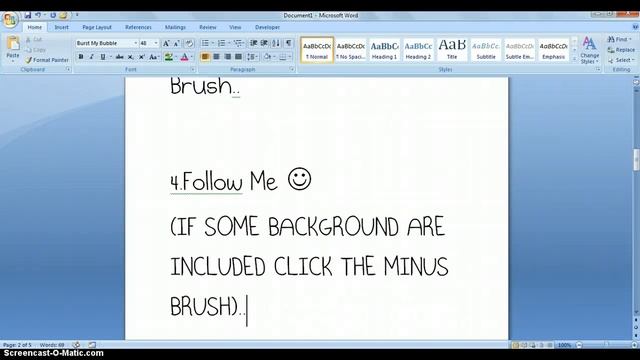The width and height of the screenshot is (640, 360).
Task: Switch to the Insert tab
Action: (62, 27)
